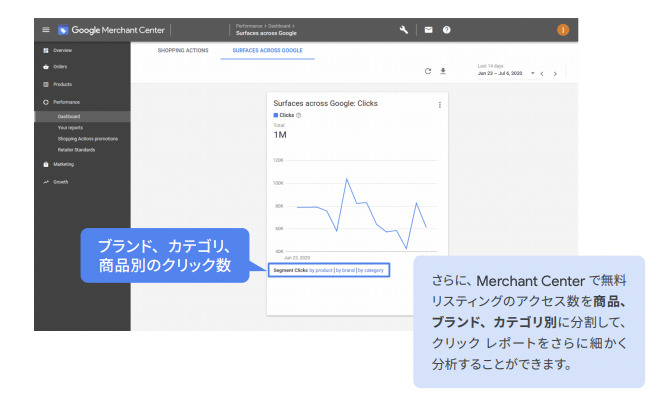Click the refresh report icon
The width and height of the screenshot is (666, 402).
pos(428,71)
